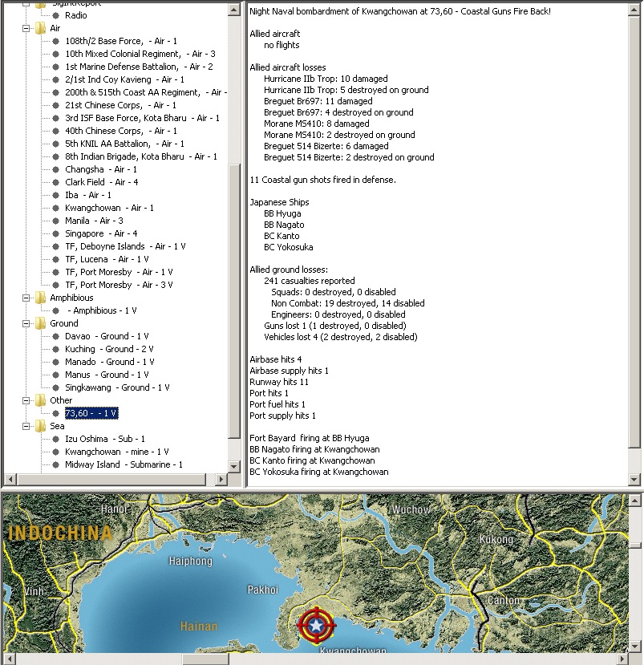Select the Amphibious - 1 V entry
Screen dimensions: 644x665
[x=101, y=310]
